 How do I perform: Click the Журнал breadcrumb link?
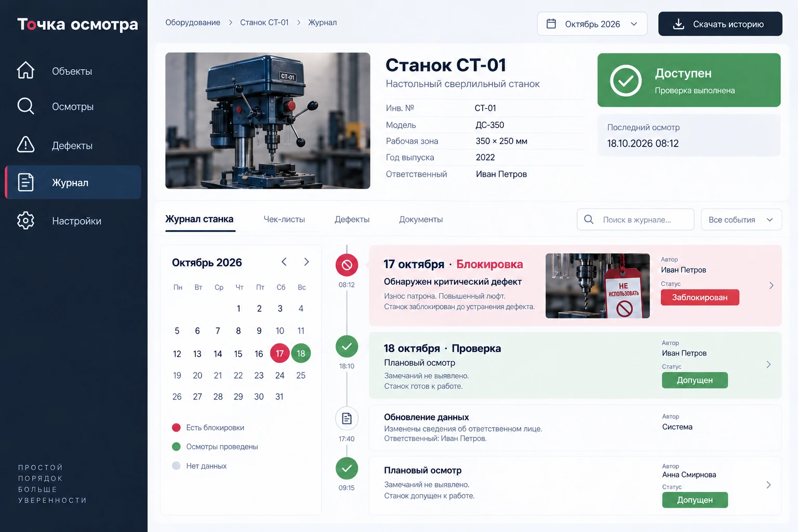(x=323, y=23)
